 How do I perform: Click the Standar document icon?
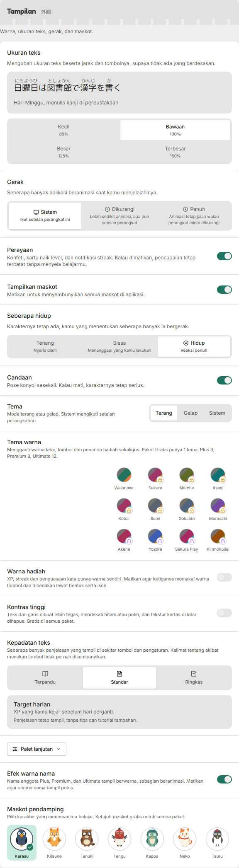[x=119, y=674]
